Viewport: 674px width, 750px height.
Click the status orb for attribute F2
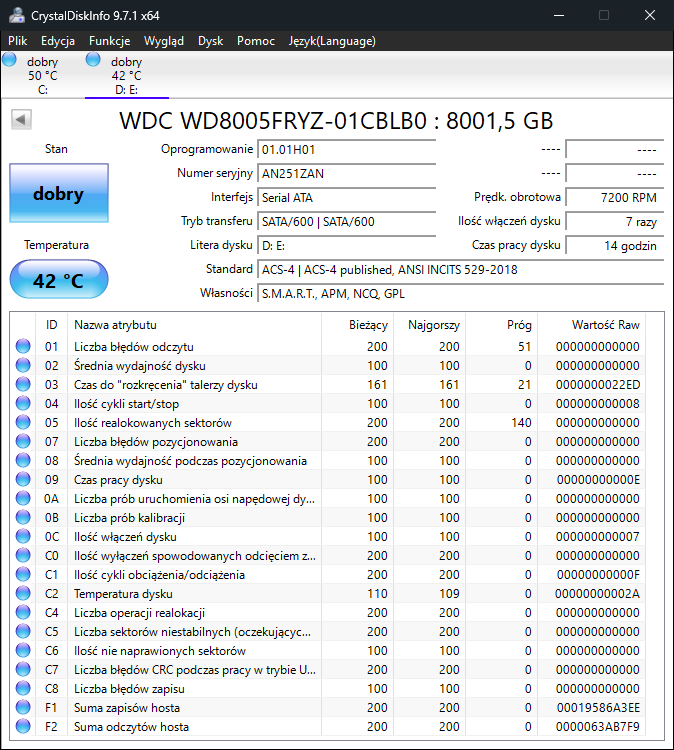point(23,727)
